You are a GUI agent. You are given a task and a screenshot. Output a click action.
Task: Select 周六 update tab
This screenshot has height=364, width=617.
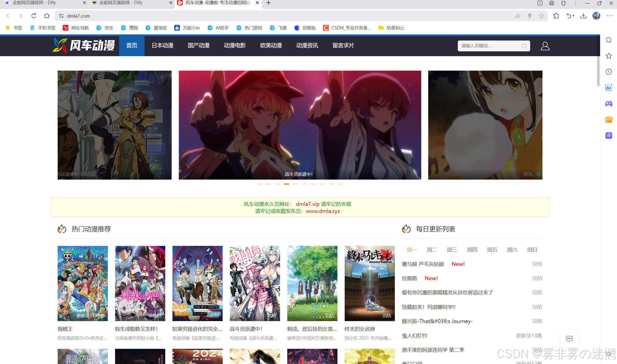point(512,250)
